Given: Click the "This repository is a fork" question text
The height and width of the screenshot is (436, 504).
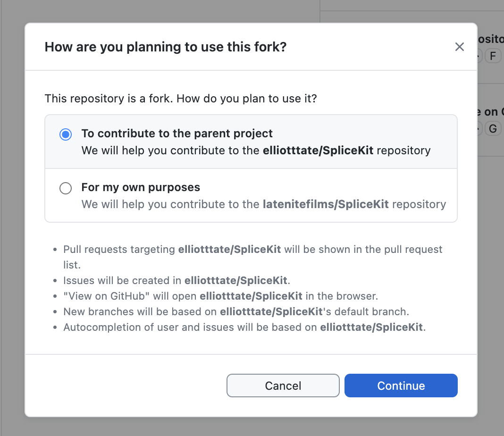Looking at the screenshot, I should click(x=180, y=99).
